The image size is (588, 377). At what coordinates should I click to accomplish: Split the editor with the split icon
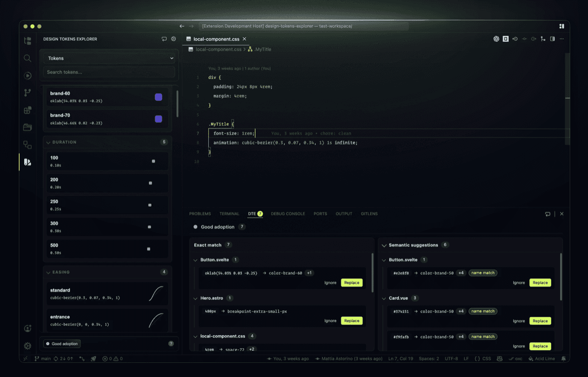click(x=553, y=39)
